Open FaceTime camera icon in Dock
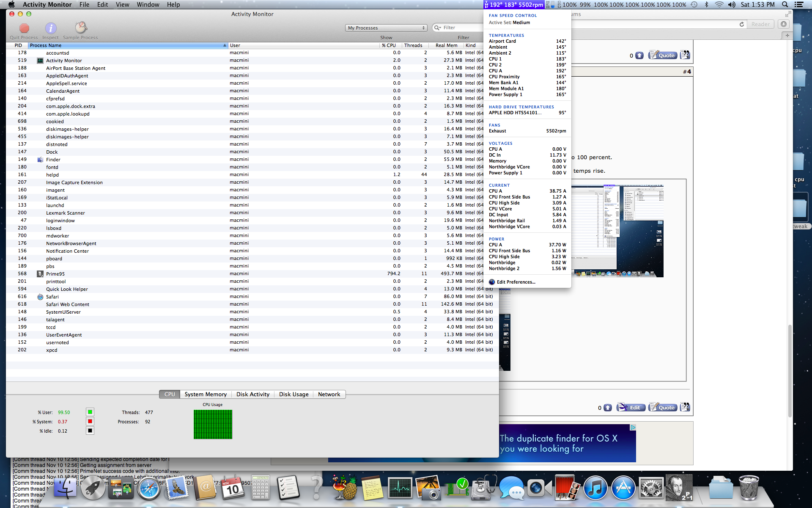Image resolution: width=812 pixels, height=508 pixels. 539,489
